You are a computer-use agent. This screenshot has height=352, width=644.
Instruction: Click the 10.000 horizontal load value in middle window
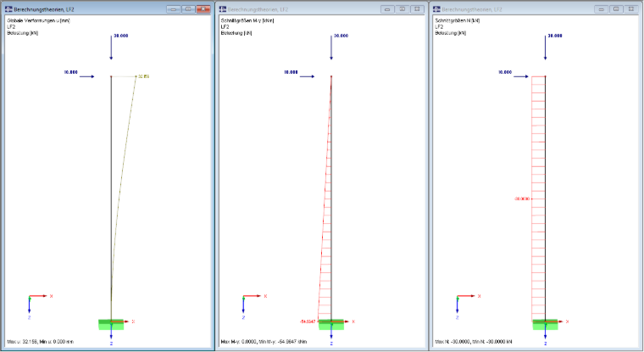pyautogui.click(x=291, y=72)
